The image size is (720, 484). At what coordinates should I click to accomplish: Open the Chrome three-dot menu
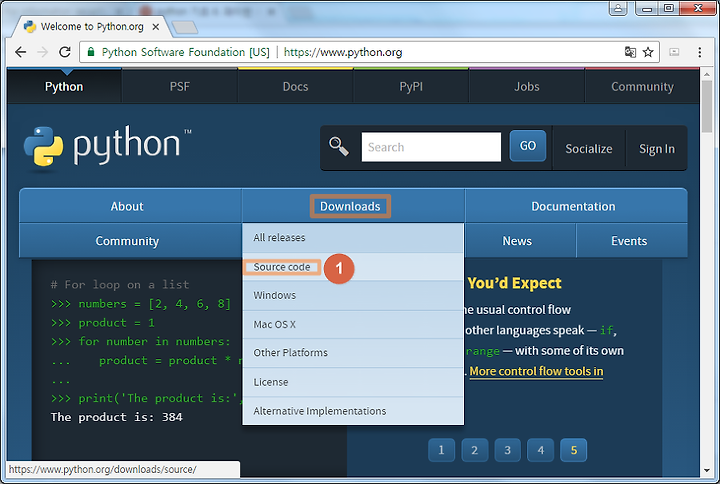click(x=699, y=52)
